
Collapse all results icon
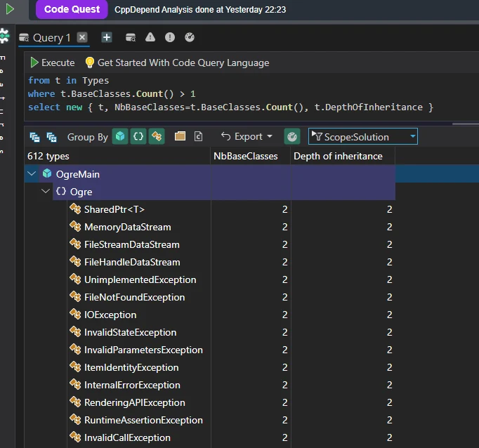coord(34,137)
